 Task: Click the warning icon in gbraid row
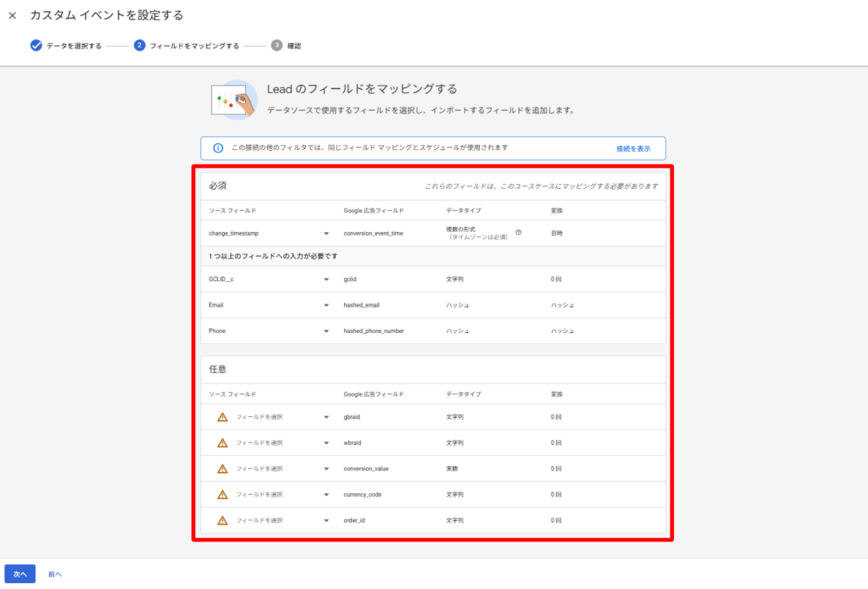coord(222,417)
